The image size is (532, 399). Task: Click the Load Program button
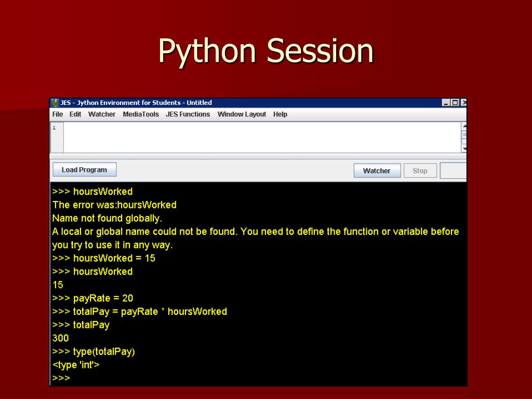click(x=85, y=170)
